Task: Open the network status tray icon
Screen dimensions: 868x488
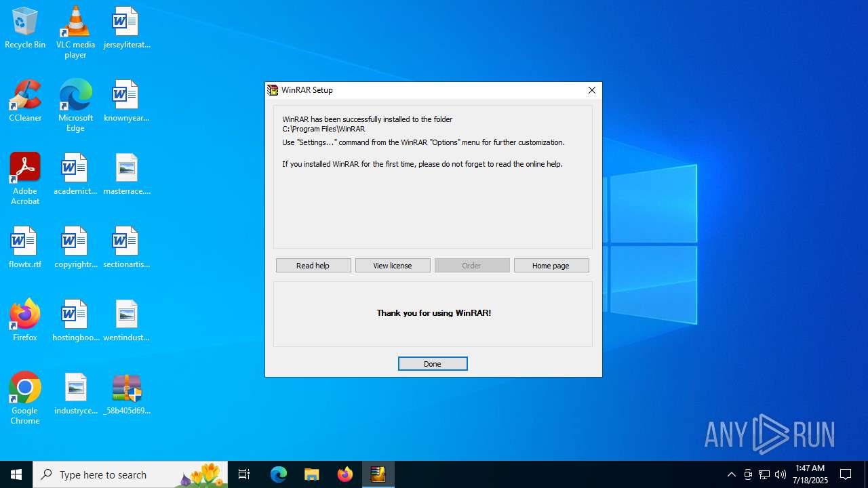Action: [764, 474]
